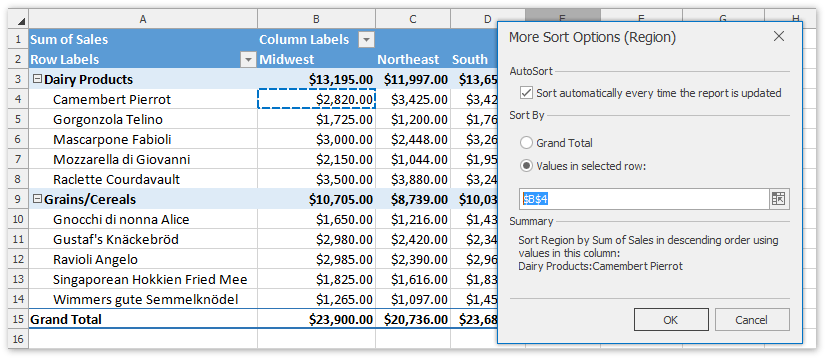The image size is (828, 361).
Task: Click the $8,739.00 Grains Northeast subtotal
Action: [413, 200]
